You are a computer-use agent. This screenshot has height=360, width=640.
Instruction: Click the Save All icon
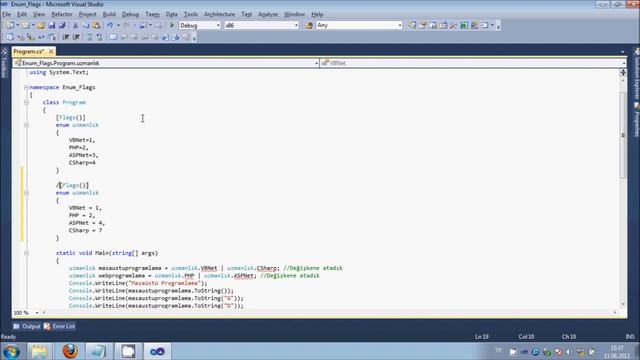tap(62, 25)
